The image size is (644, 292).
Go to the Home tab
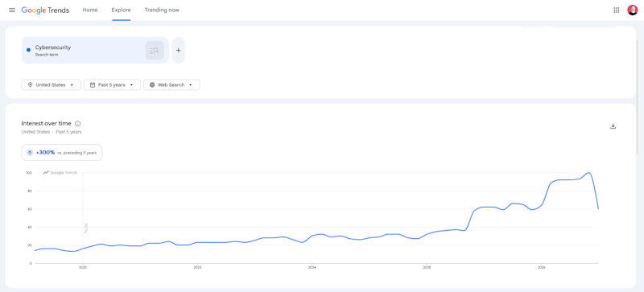(90, 10)
